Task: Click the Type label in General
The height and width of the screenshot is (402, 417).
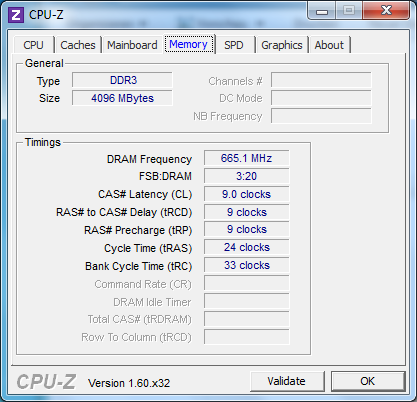Action: pyautogui.click(x=48, y=81)
